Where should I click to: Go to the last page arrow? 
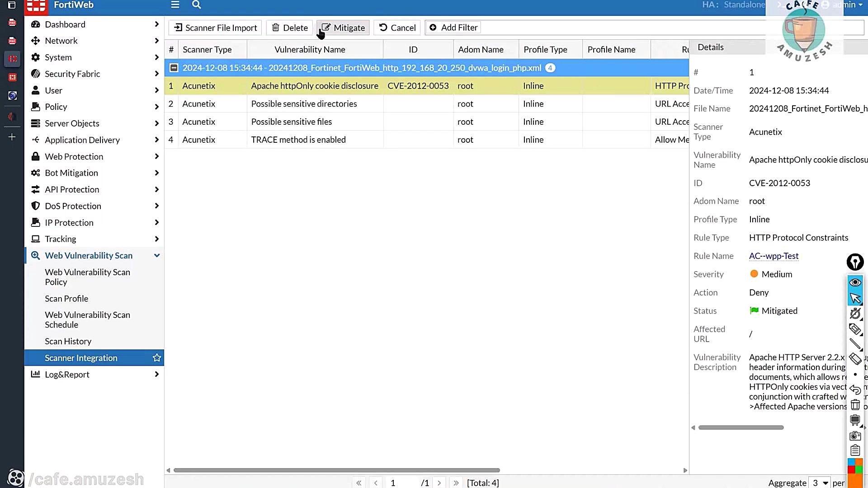coord(456,483)
